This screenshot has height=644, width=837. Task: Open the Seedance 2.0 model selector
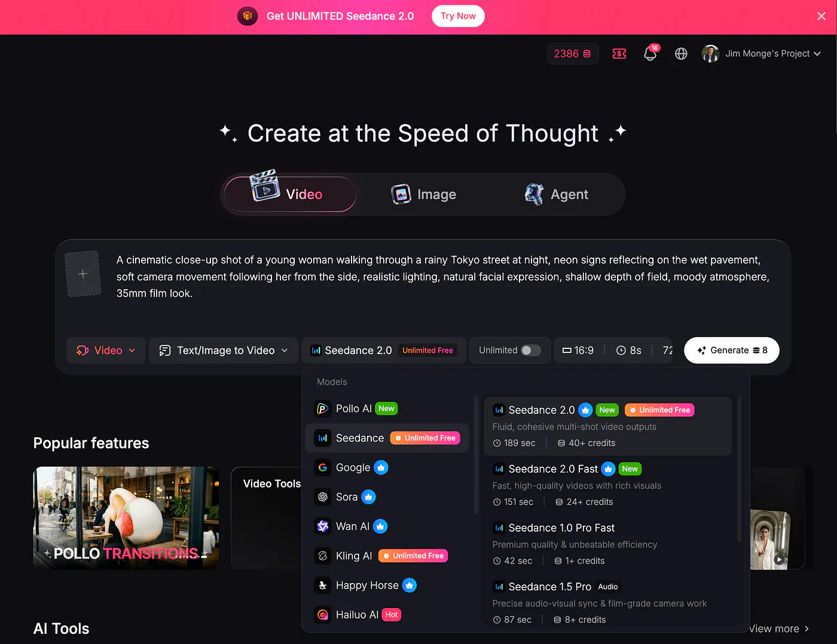pyautogui.click(x=383, y=351)
